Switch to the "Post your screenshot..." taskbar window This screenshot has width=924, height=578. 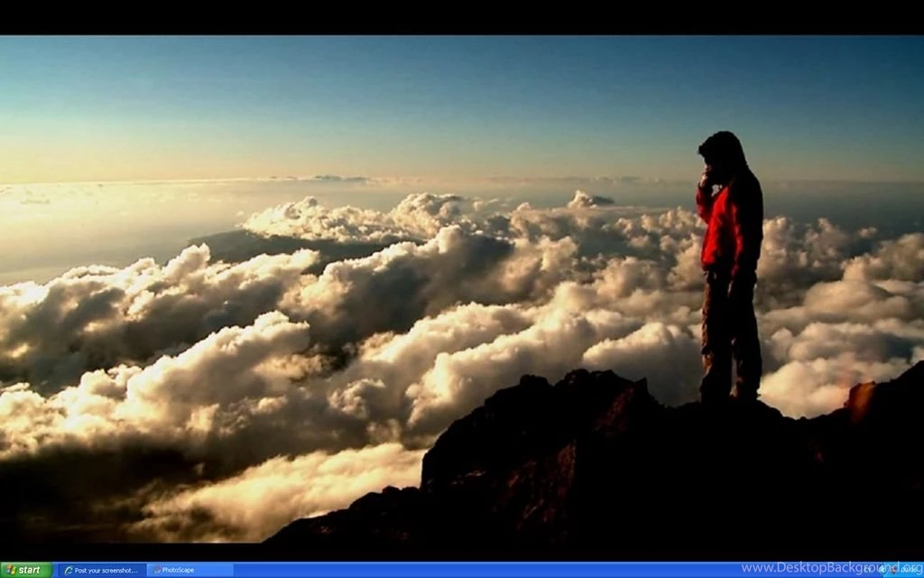102,570
